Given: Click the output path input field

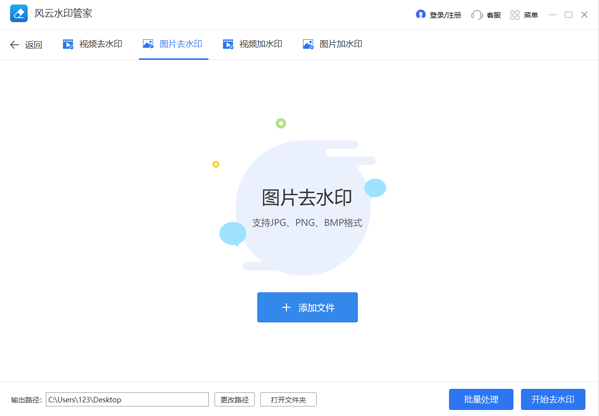Looking at the screenshot, I should pos(127,400).
